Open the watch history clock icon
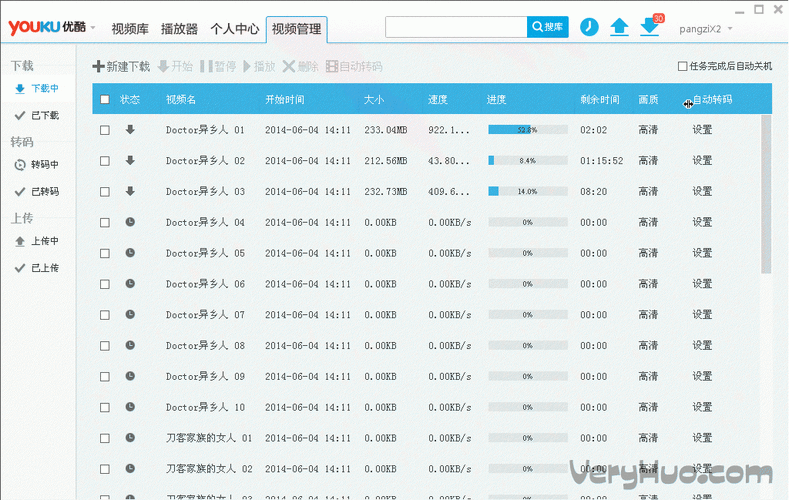The width and height of the screenshot is (789, 500). [x=589, y=27]
